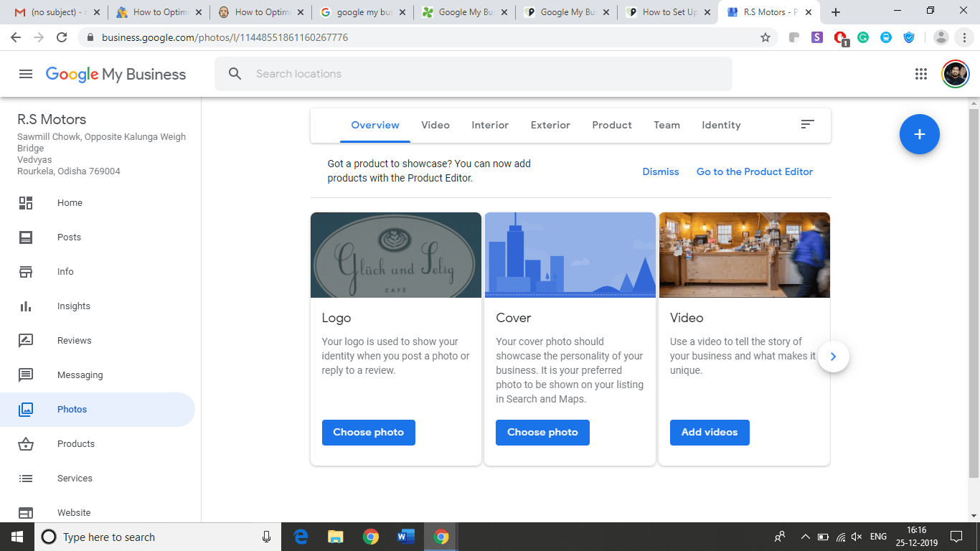Click the blue plus add-photo button
Image resolution: width=980 pixels, height=551 pixels.
[920, 134]
